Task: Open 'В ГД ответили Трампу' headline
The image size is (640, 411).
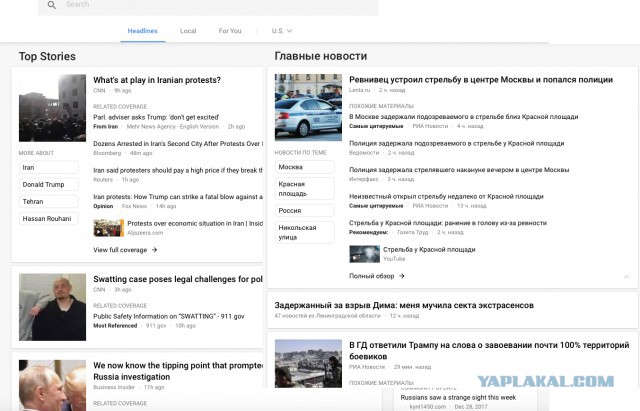Action: tap(489, 351)
